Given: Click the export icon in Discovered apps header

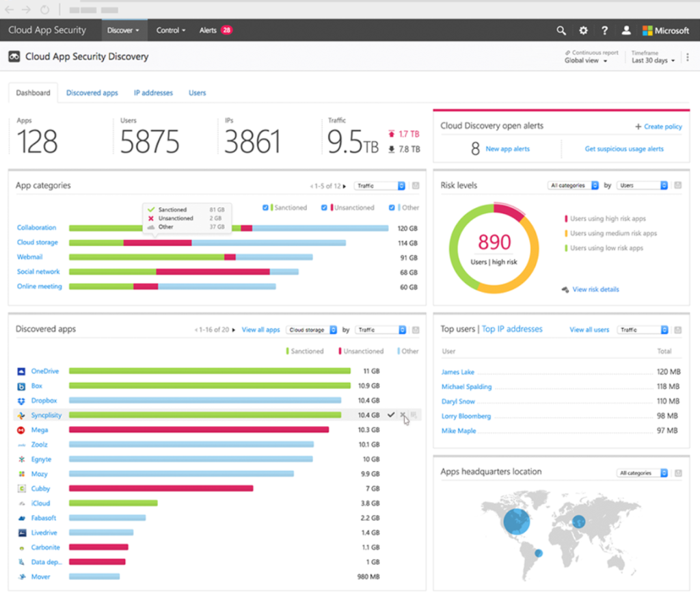Looking at the screenshot, I should click(416, 330).
